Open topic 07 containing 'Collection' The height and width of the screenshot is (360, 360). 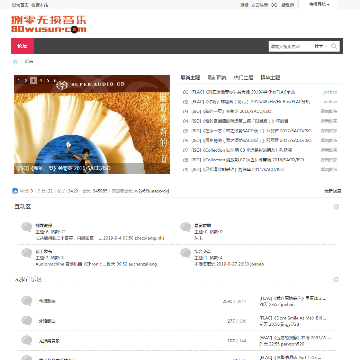pyautogui.click(x=242, y=150)
